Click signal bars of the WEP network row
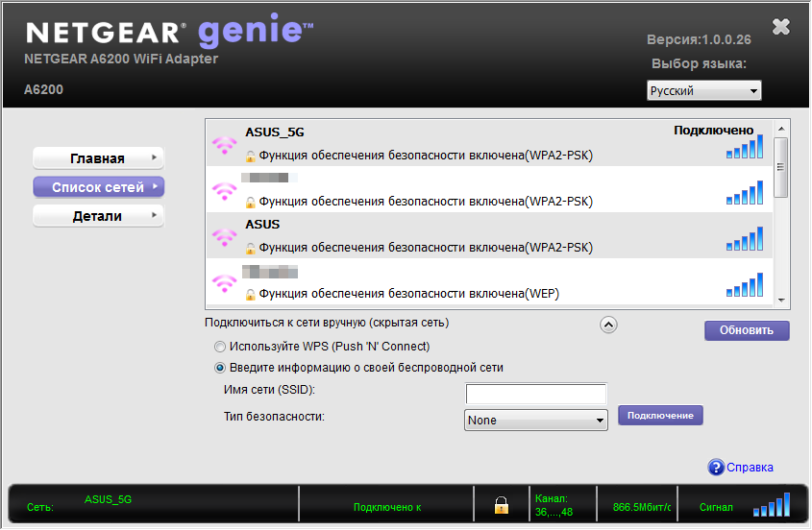Screen dimensions: 812x530 (745, 284)
